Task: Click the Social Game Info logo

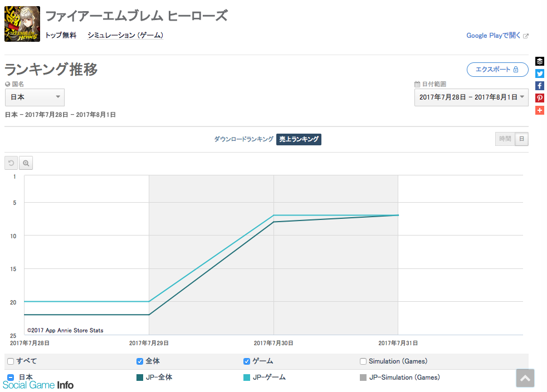Action: 38,385
